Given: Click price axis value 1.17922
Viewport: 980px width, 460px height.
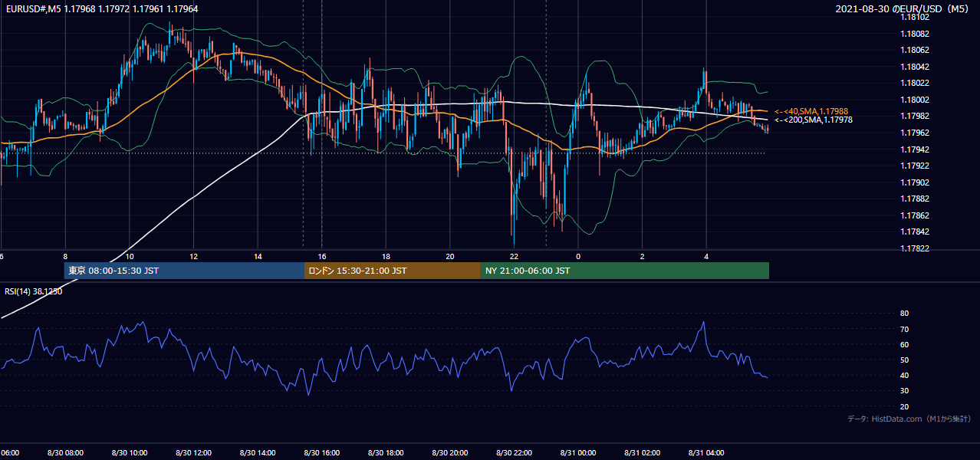Looking at the screenshot, I should 915,166.
